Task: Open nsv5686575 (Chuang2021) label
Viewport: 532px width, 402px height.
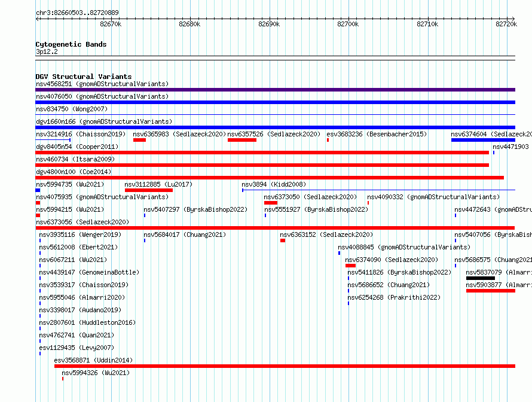Action: pyautogui.click(x=493, y=260)
